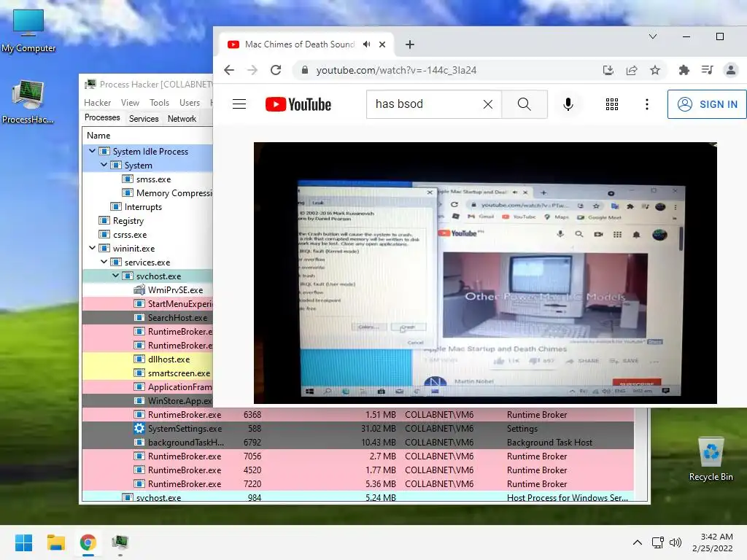The width and height of the screenshot is (747, 560).
Task: Select smss.exe process row
Action: click(x=147, y=179)
